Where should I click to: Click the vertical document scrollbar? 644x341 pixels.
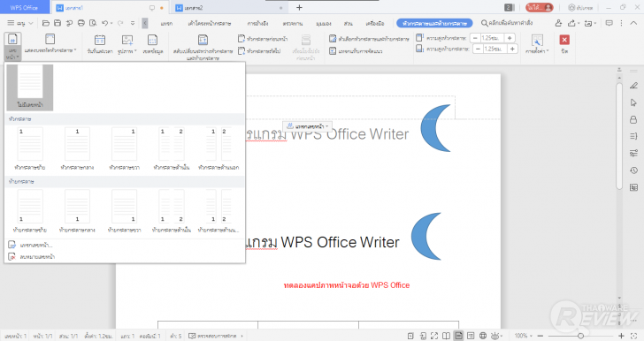pyautogui.click(x=619, y=135)
